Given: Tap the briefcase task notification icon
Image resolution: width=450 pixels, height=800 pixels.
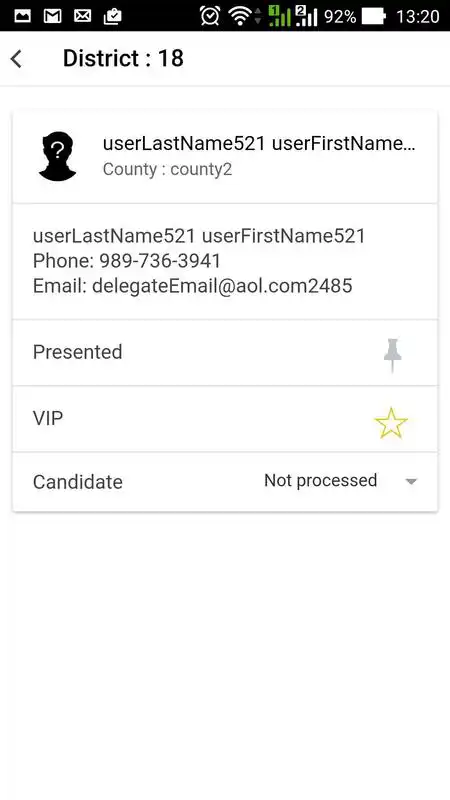Looking at the screenshot, I should [112, 16].
